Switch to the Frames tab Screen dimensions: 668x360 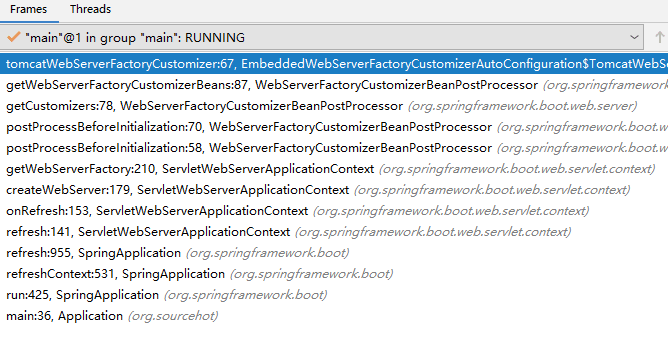[29, 9]
